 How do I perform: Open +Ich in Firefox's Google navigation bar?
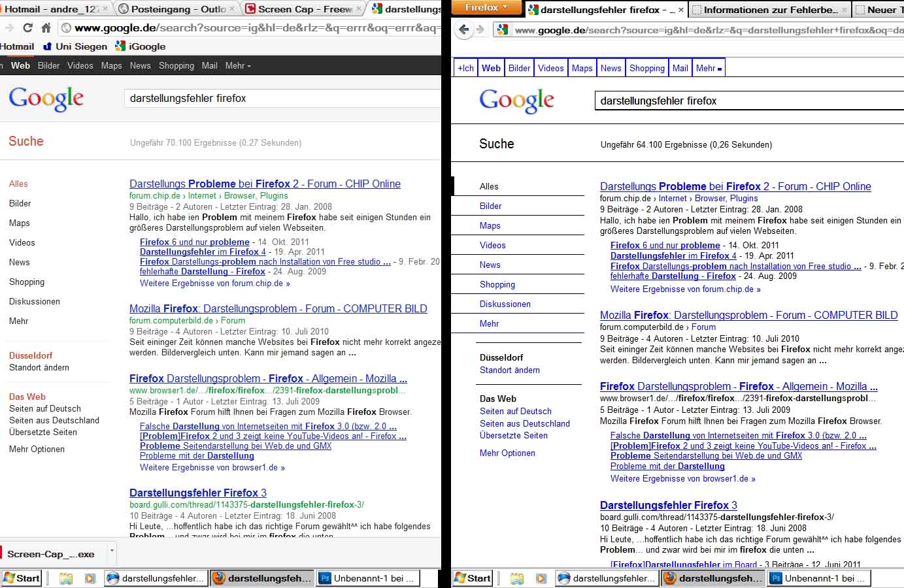tap(465, 68)
